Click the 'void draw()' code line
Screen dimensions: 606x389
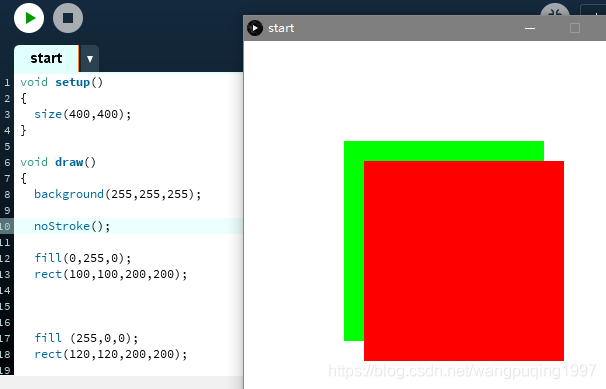[x=58, y=162]
